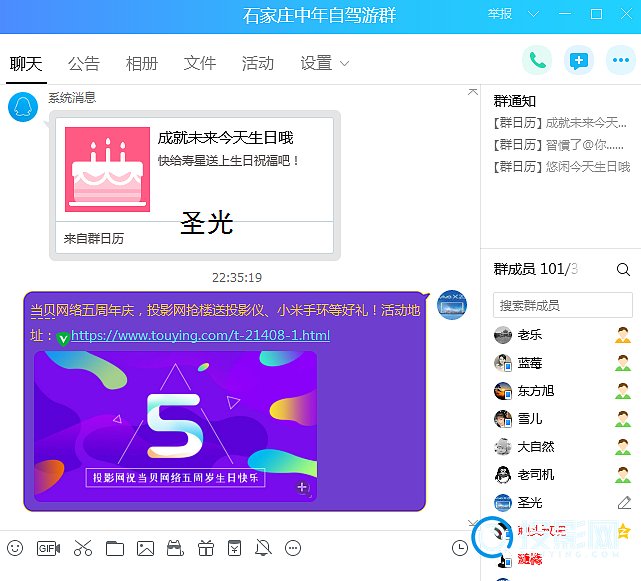Open message history clock icon
Viewport: 641px width, 581px height.
pos(460,548)
